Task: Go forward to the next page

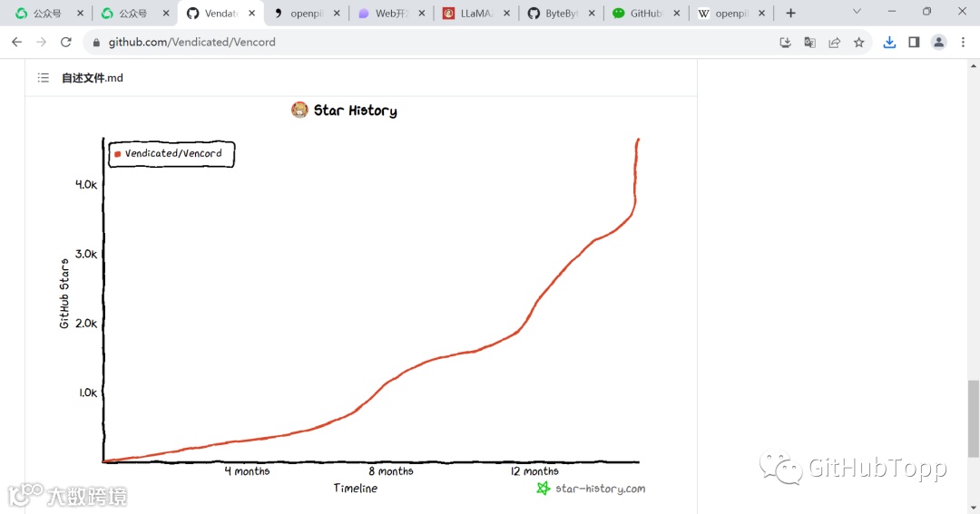Action: (41, 42)
